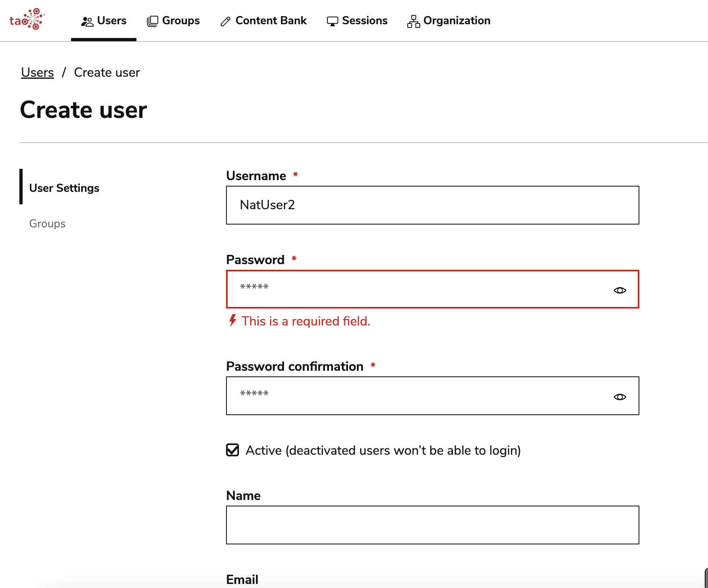Viewport: 708px width, 588px height.
Task: Open the Sessions navigation item
Action: pos(357,21)
